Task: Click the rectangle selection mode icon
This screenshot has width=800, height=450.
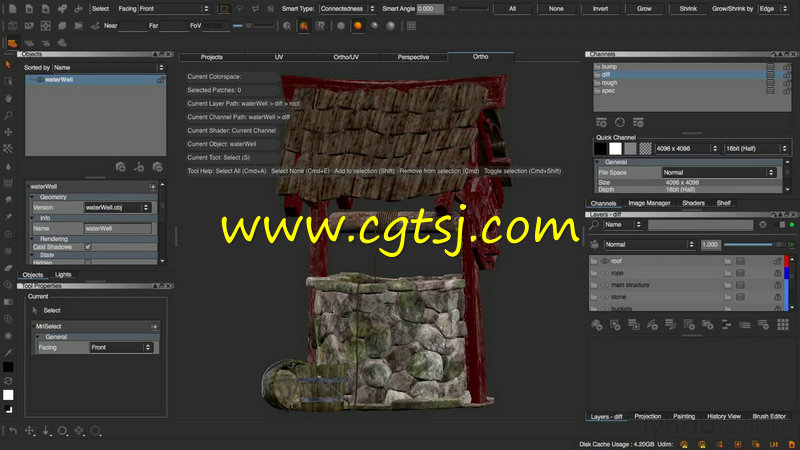Action: pos(223,9)
